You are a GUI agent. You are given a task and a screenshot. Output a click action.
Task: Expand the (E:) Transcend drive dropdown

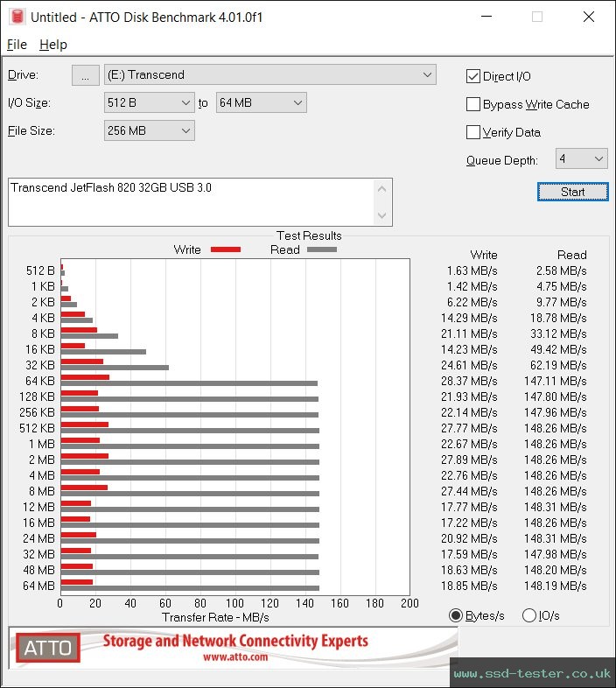[x=269, y=75]
